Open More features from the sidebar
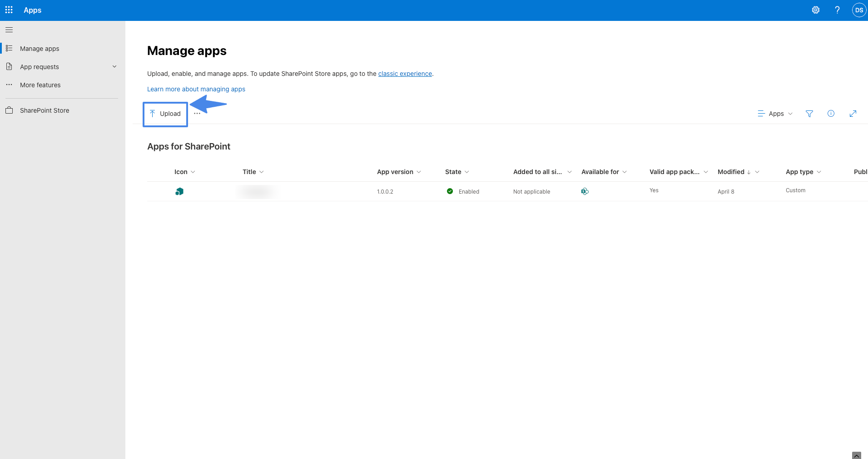The width and height of the screenshot is (868, 459). click(x=40, y=85)
